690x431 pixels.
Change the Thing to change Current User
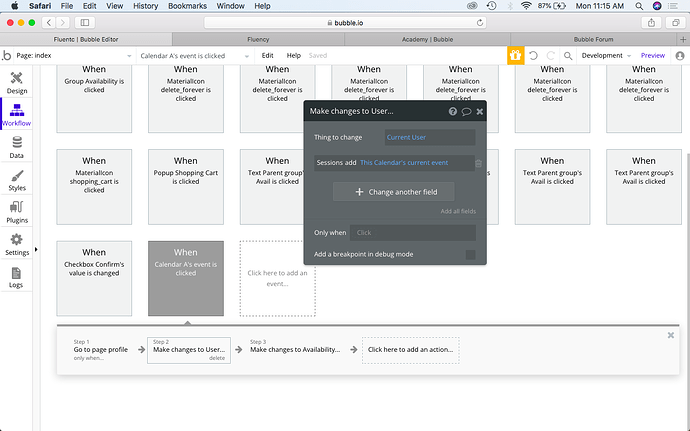click(429, 137)
